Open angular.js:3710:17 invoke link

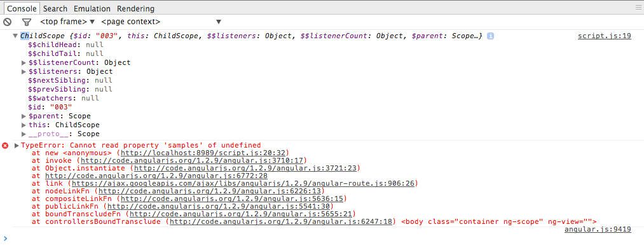click(192, 161)
